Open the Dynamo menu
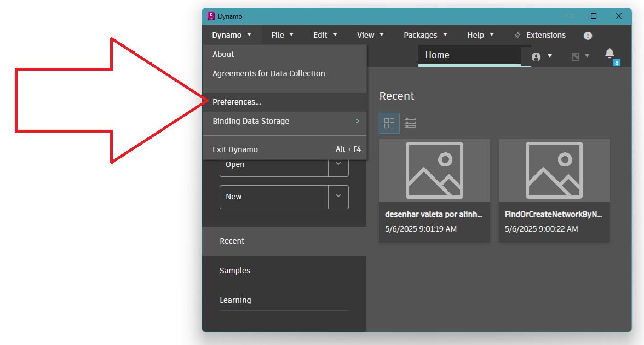Screen dimensions: 644x345 [x=232, y=35]
